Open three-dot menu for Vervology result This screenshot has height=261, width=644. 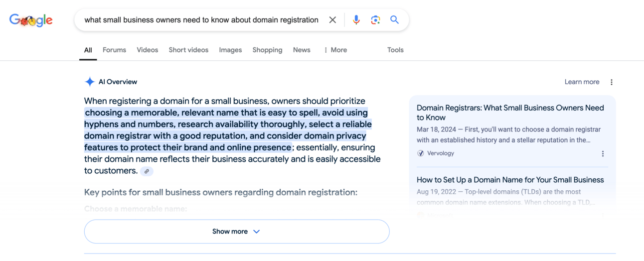(x=603, y=154)
